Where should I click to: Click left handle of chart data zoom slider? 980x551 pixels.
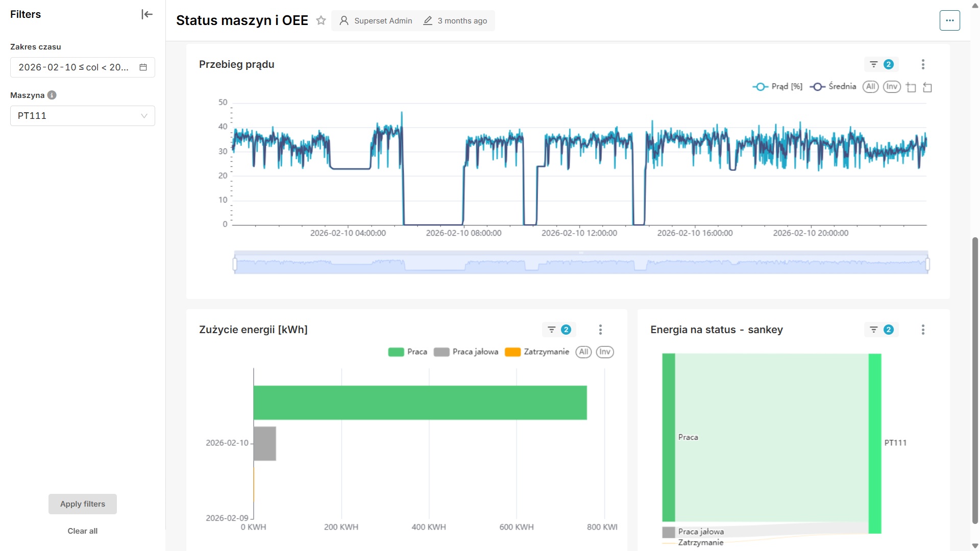click(235, 264)
